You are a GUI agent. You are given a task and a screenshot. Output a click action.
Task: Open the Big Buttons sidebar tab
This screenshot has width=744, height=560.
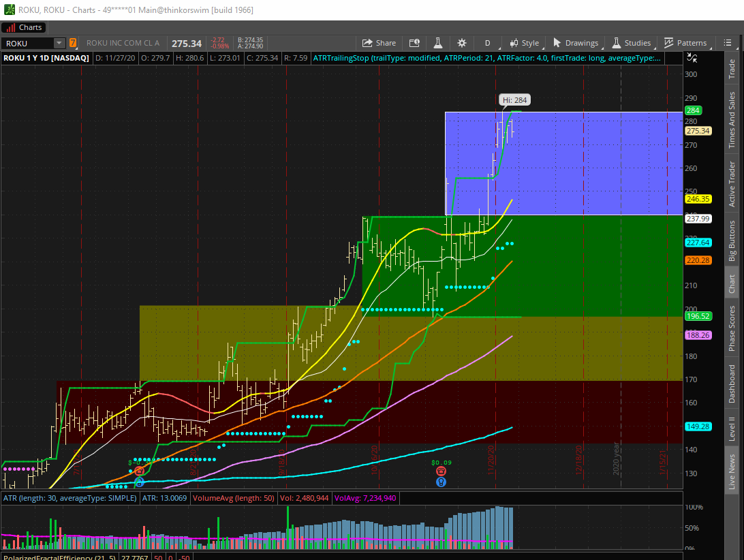732,241
